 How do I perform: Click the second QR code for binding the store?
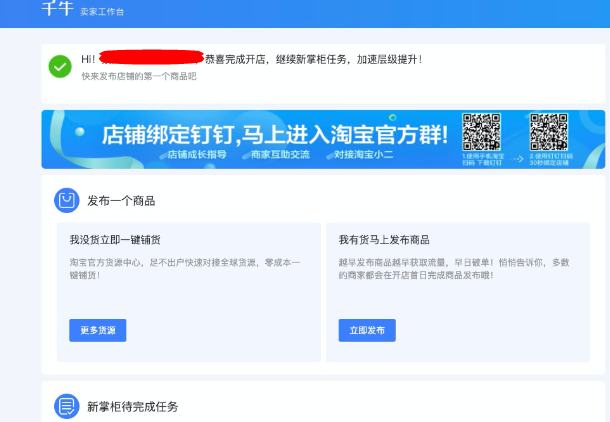549,132
